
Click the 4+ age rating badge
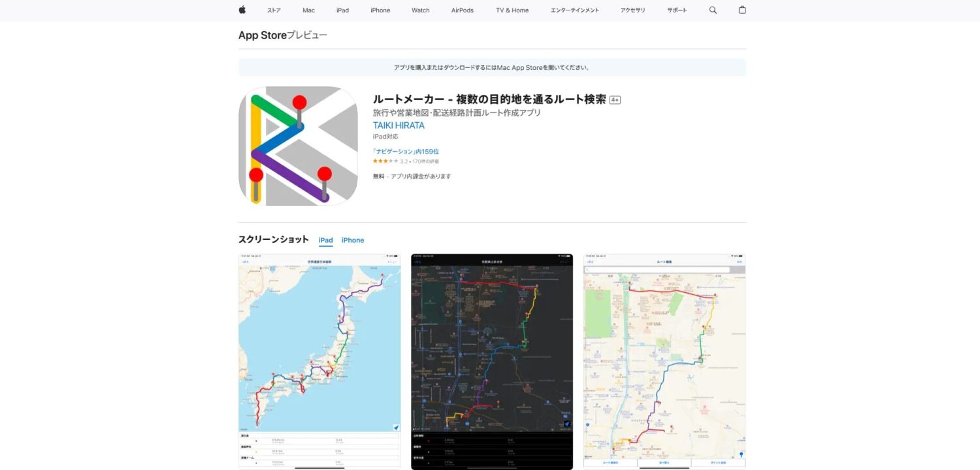(615, 100)
